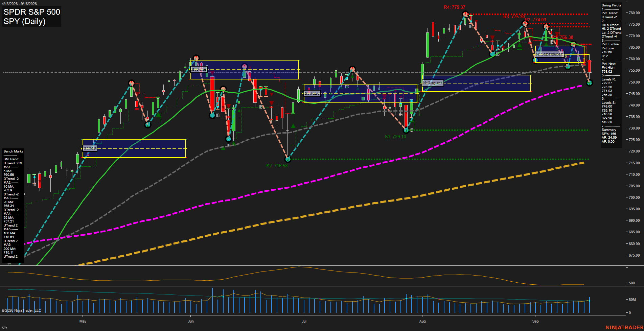Select the 10 MA value 763.9
Screen dimensions: 644x331
[8, 190]
